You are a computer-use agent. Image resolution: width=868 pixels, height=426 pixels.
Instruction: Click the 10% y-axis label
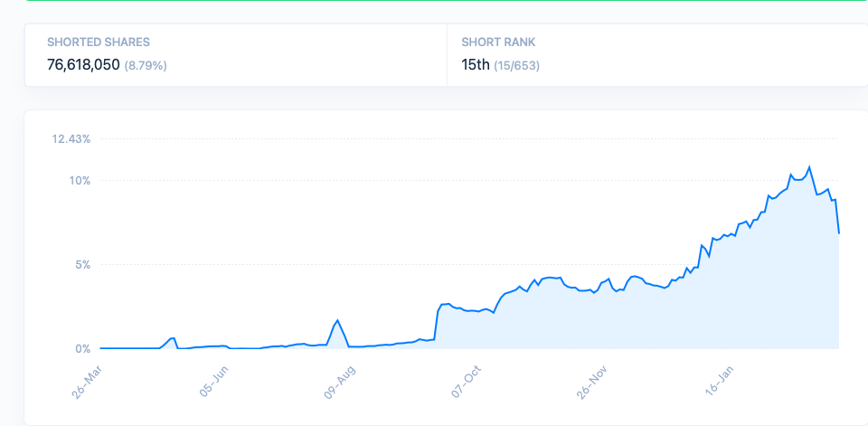(80, 180)
